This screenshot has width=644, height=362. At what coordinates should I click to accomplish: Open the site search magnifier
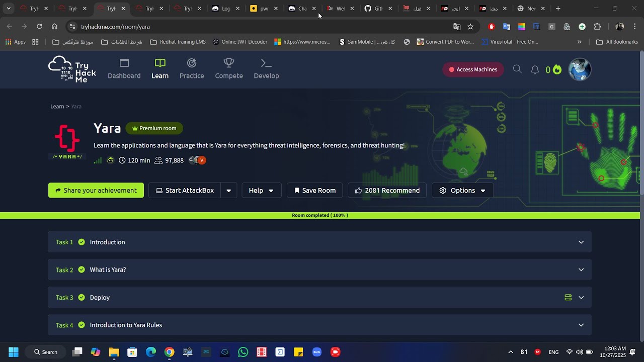[517, 69]
